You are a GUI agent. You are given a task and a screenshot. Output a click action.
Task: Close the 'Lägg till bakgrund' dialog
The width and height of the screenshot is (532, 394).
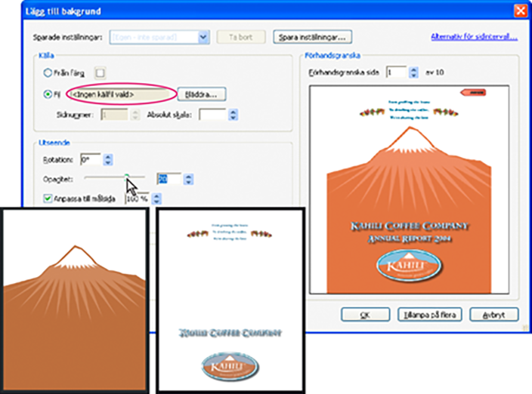point(521,11)
